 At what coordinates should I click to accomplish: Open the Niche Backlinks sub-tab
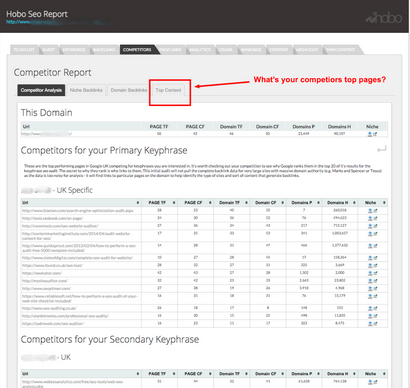(86, 90)
